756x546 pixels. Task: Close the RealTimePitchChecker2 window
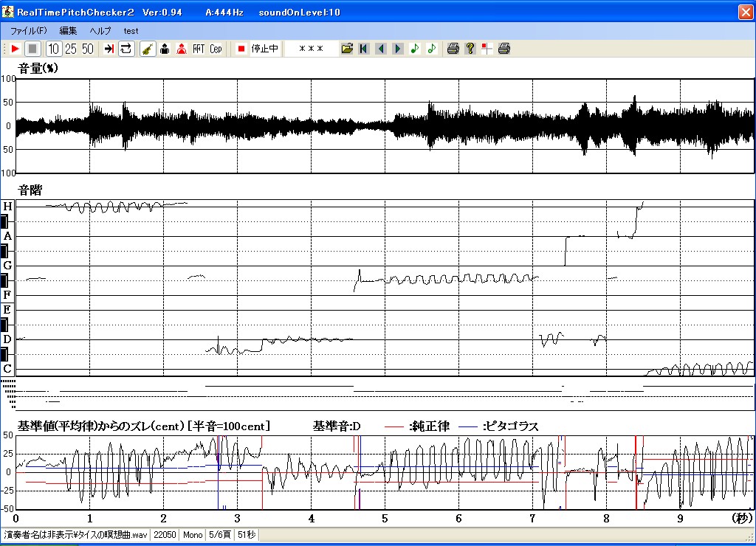pos(746,12)
